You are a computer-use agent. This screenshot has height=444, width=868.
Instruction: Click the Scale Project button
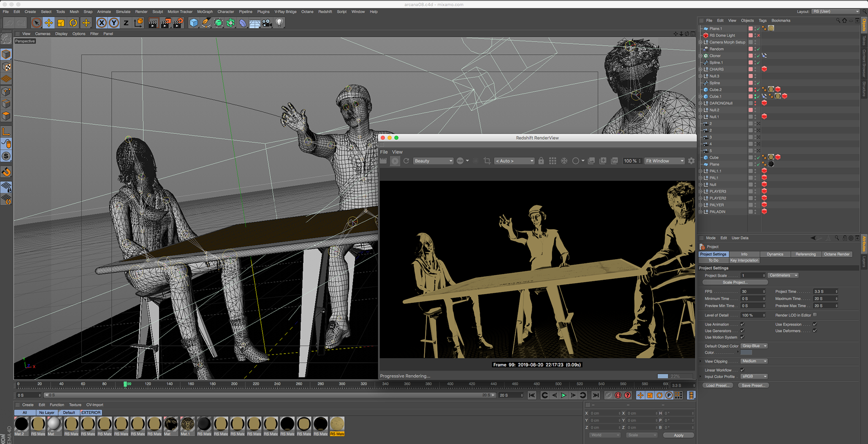(735, 282)
